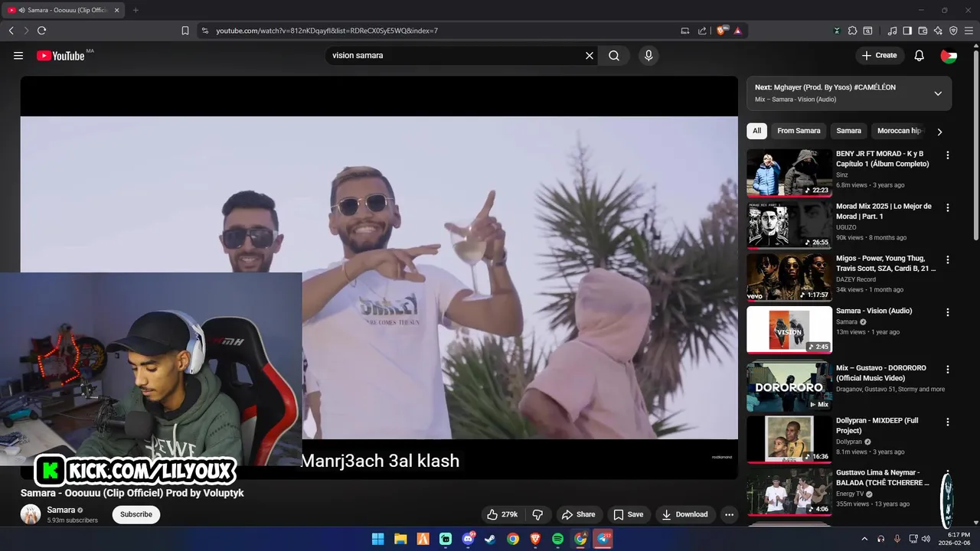The height and width of the screenshot is (551, 980).
Task: Click site settings icon in address bar
Action: click(204, 31)
